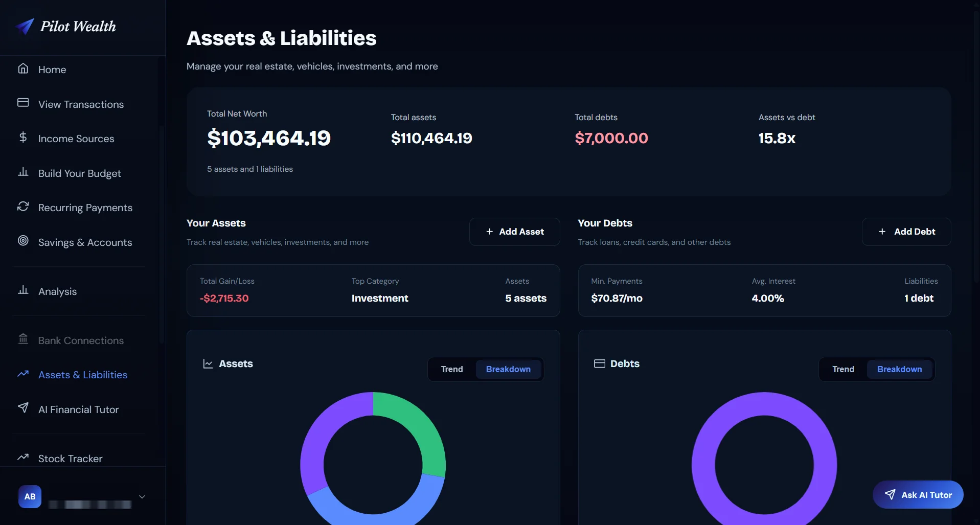980x525 pixels.
Task: Click the Investment top category value
Action: point(380,298)
